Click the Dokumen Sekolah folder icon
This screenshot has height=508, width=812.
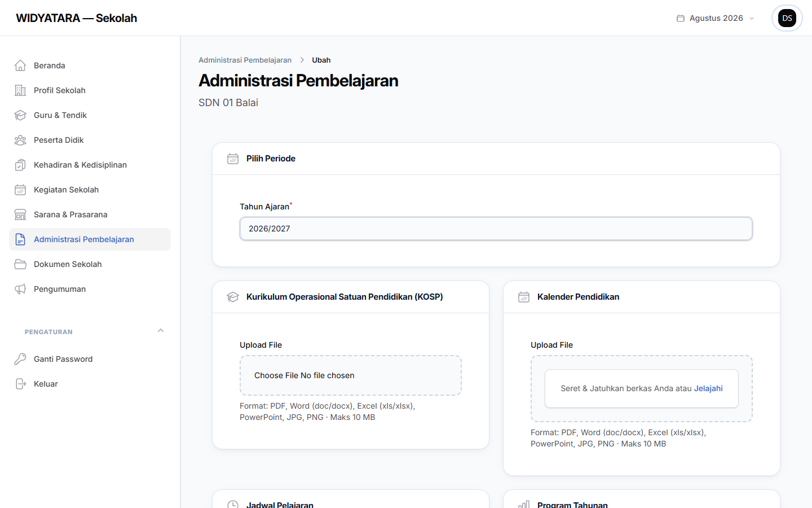pos(20,264)
